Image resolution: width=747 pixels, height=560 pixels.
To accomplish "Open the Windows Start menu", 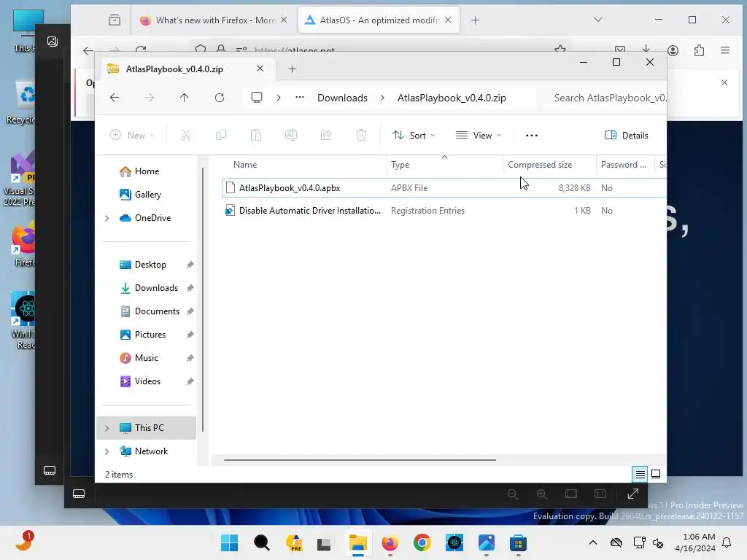I will 229,542.
